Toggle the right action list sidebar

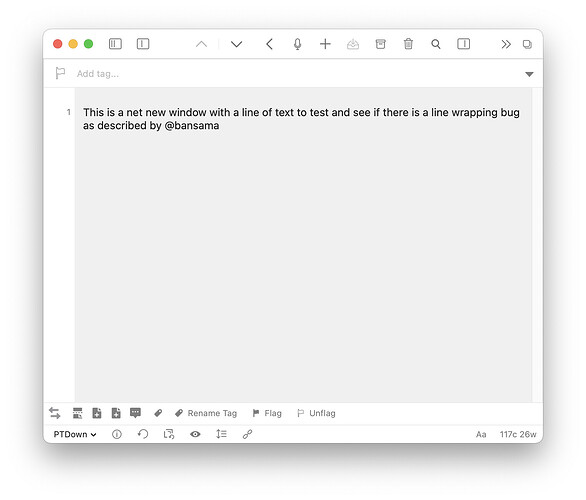pos(463,44)
